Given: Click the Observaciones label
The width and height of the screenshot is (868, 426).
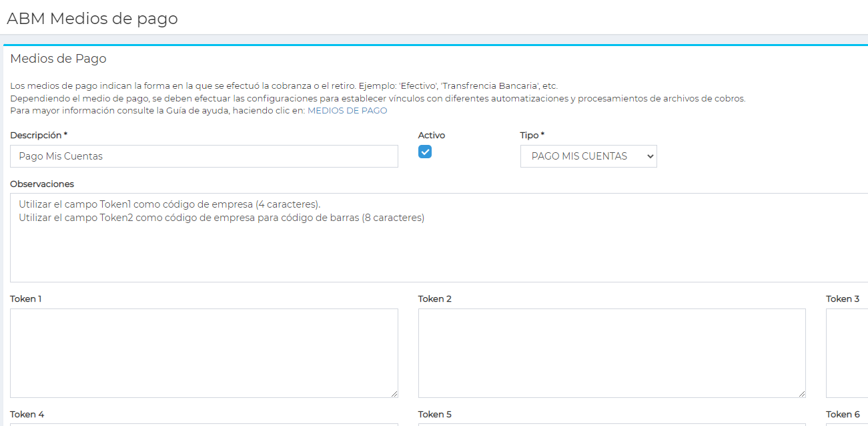Looking at the screenshot, I should pyautogui.click(x=42, y=184).
